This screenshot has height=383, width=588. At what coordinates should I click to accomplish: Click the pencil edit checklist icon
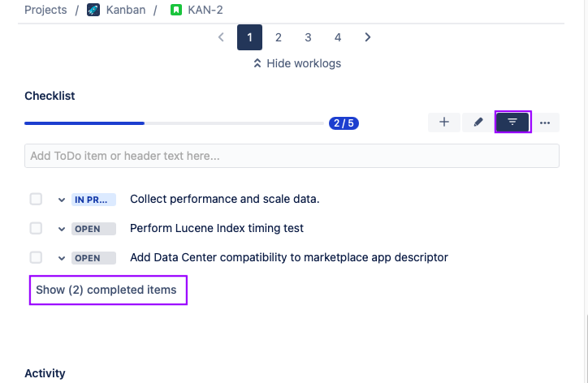[x=478, y=123]
